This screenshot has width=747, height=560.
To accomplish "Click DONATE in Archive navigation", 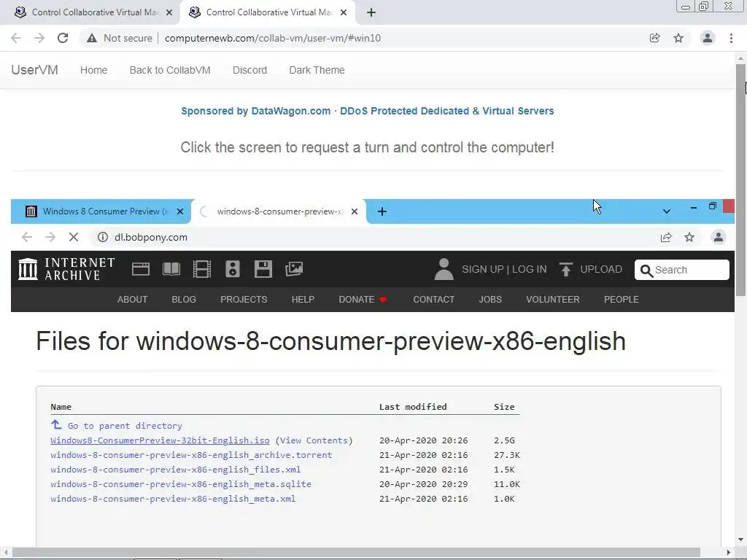I will click(363, 300).
